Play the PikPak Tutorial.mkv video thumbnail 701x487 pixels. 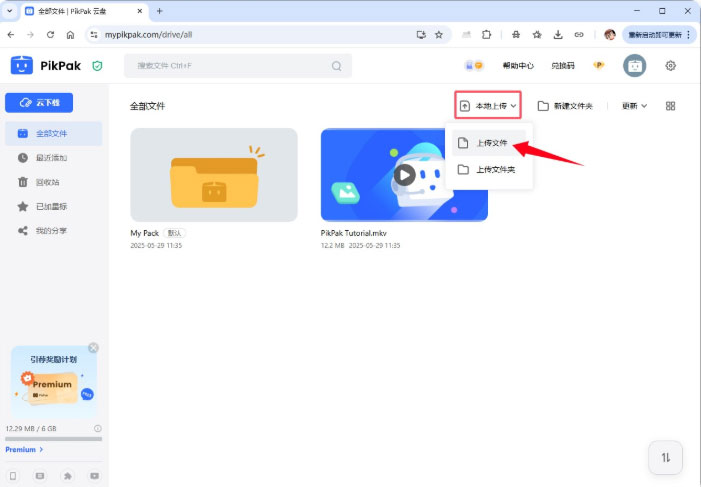click(404, 175)
